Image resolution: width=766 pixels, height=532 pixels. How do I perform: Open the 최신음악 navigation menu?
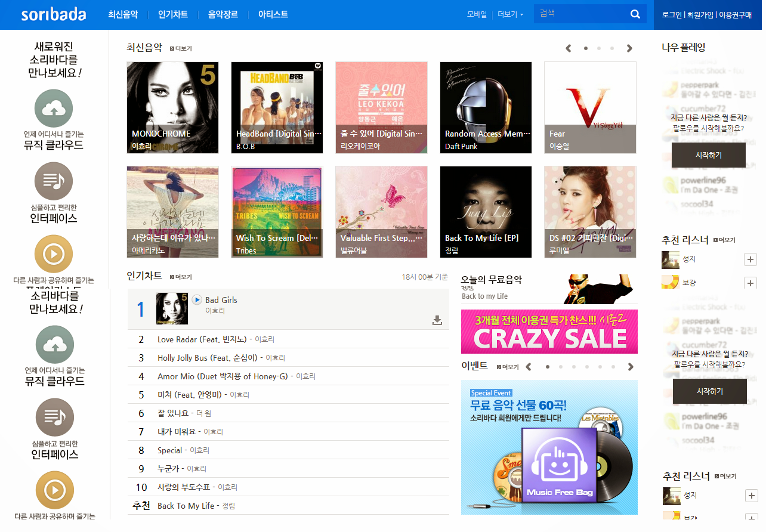point(123,14)
